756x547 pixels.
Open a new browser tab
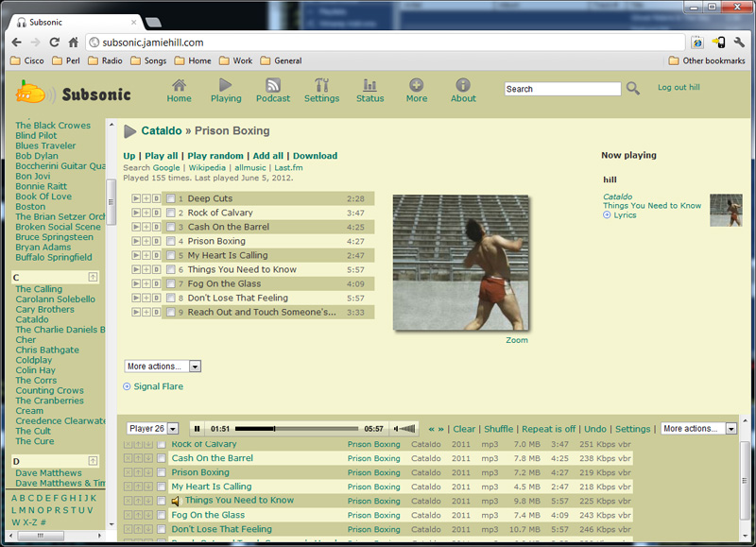click(153, 22)
